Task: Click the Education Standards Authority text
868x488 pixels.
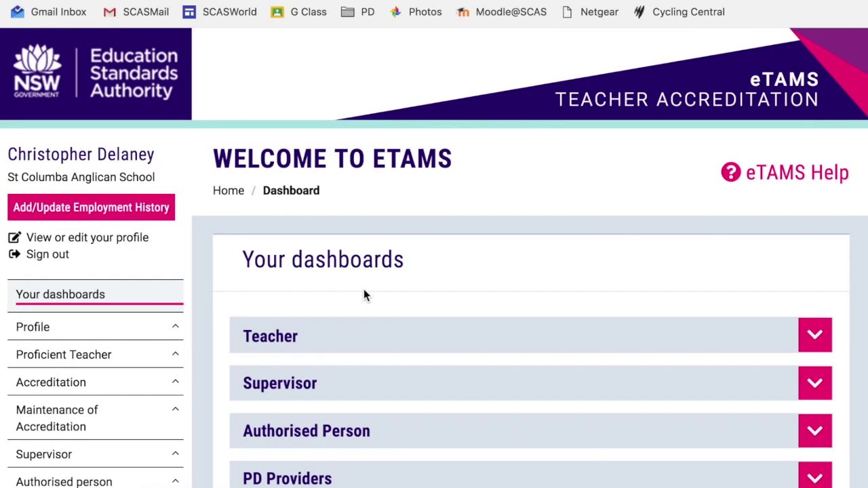Action: pos(134,73)
